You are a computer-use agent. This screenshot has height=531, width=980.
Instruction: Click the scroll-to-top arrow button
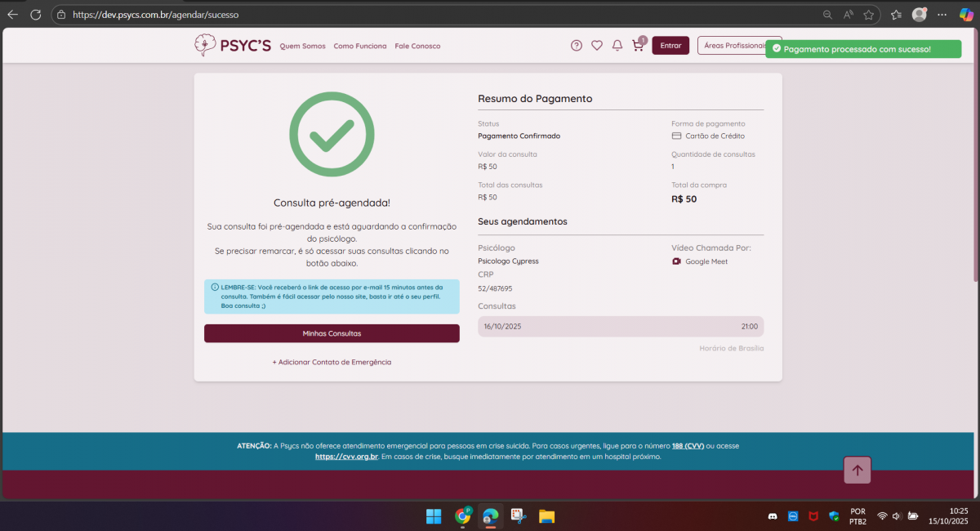857,470
